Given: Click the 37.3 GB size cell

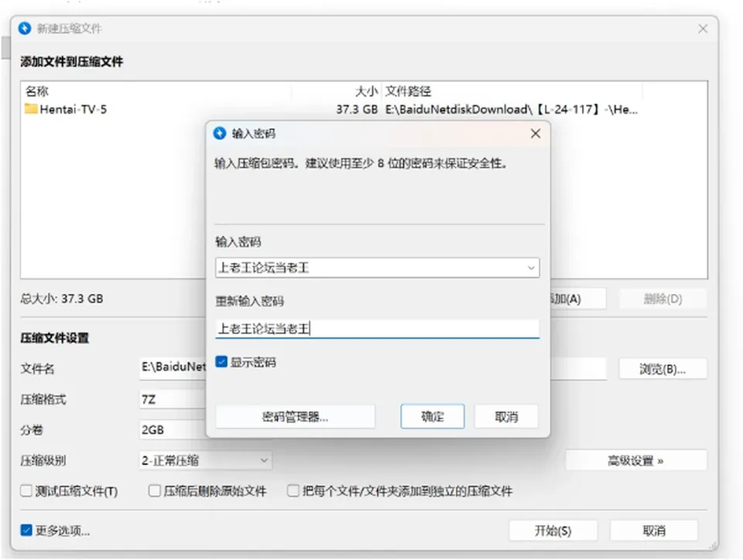Looking at the screenshot, I should coord(357,109).
